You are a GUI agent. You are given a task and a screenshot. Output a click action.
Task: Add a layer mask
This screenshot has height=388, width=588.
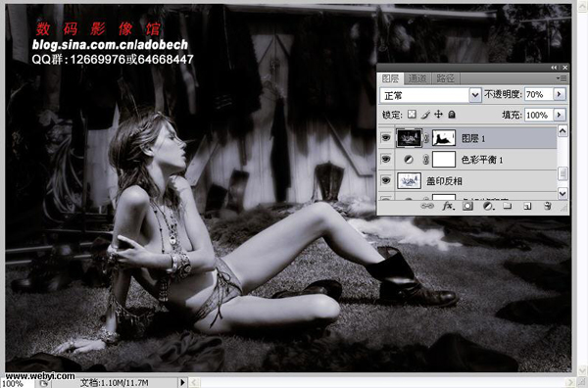467,206
